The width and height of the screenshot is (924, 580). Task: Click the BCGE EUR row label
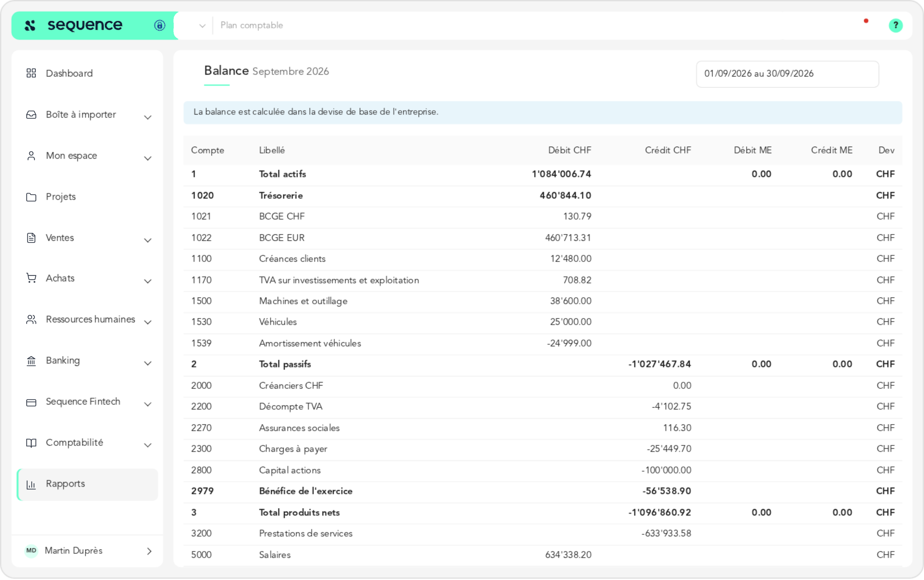tap(282, 238)
